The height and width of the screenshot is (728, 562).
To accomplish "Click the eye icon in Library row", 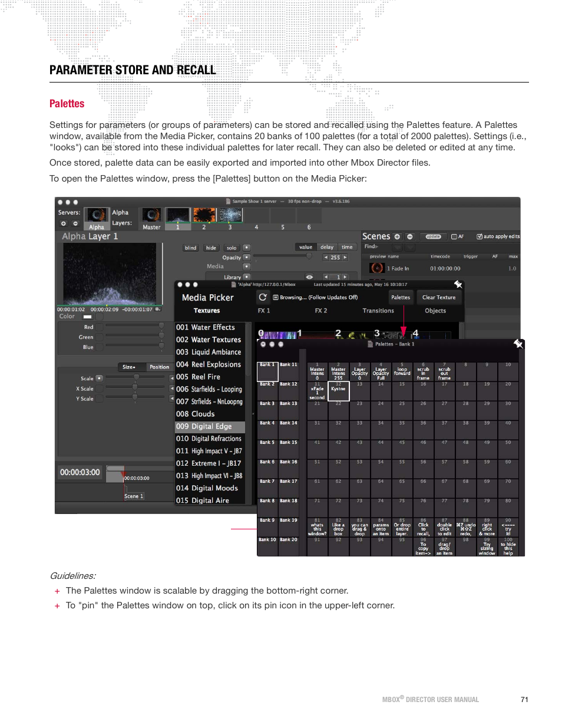I will tap(309, 276).
